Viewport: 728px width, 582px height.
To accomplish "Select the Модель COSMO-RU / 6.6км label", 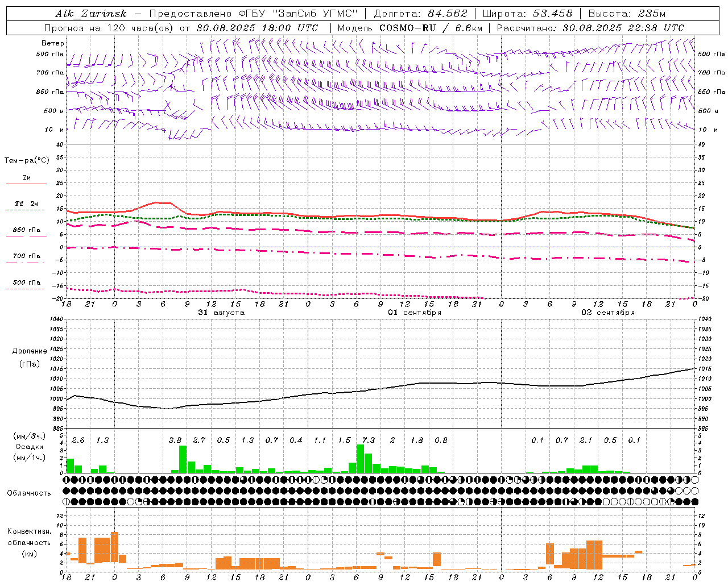I will pos(410,27).
